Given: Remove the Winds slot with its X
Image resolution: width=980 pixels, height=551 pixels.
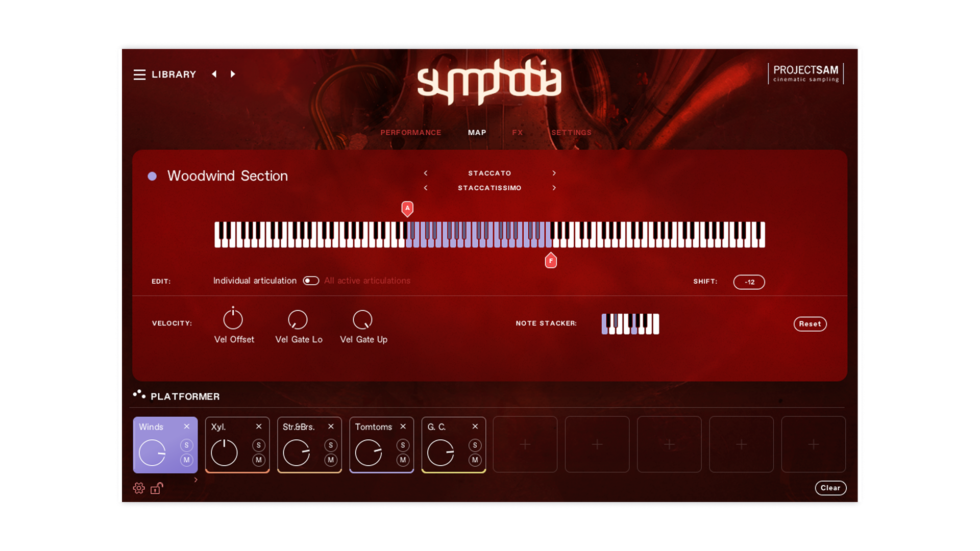Looking at the screenshot, I should coord(187,427).
